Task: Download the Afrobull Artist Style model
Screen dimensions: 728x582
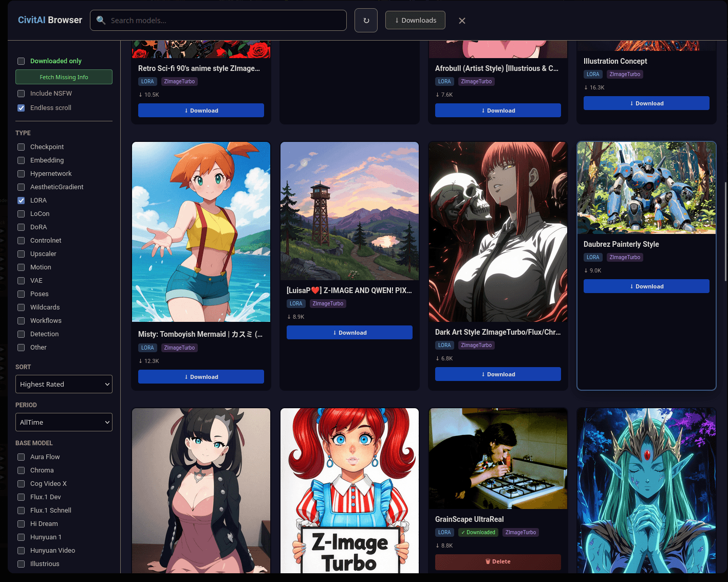Action: coord(498,111)
